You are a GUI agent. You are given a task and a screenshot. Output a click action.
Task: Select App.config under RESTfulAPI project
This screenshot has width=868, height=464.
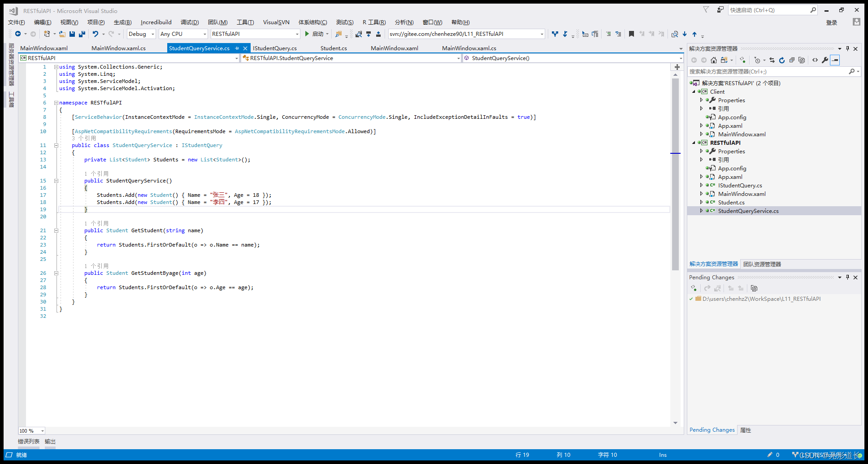click(732, 168)
